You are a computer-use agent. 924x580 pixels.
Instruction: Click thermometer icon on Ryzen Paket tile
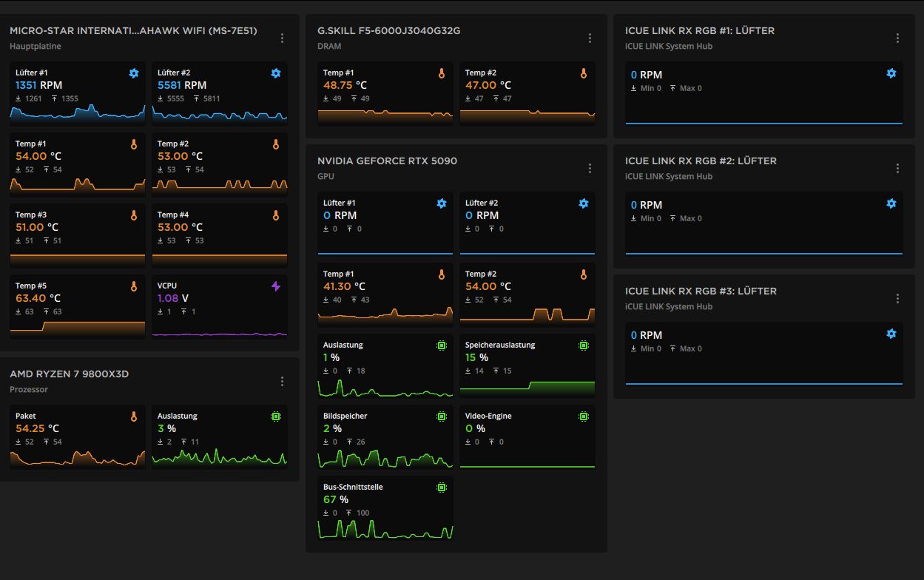pyautogui.click(x=134, y=417)
